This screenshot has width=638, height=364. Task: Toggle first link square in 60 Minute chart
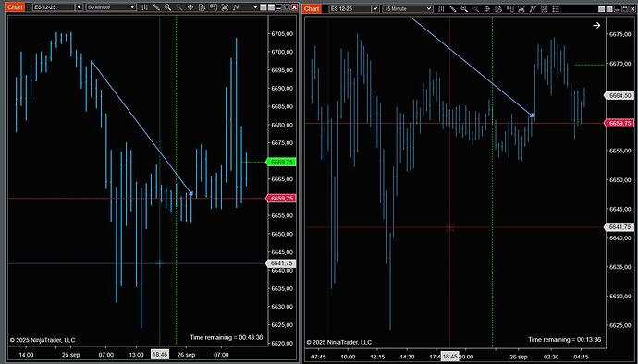pos(264,7)
